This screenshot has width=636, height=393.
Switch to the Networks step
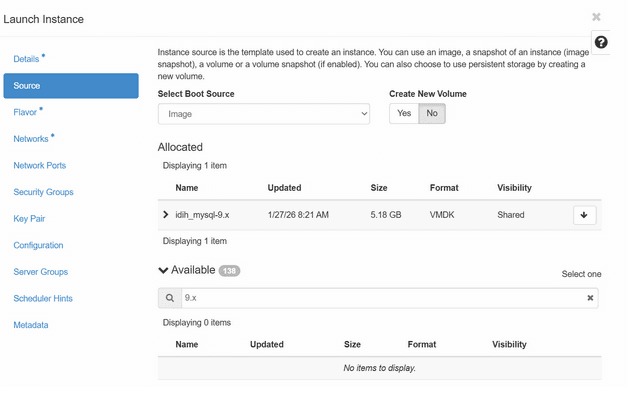click(x=31, y=139)
